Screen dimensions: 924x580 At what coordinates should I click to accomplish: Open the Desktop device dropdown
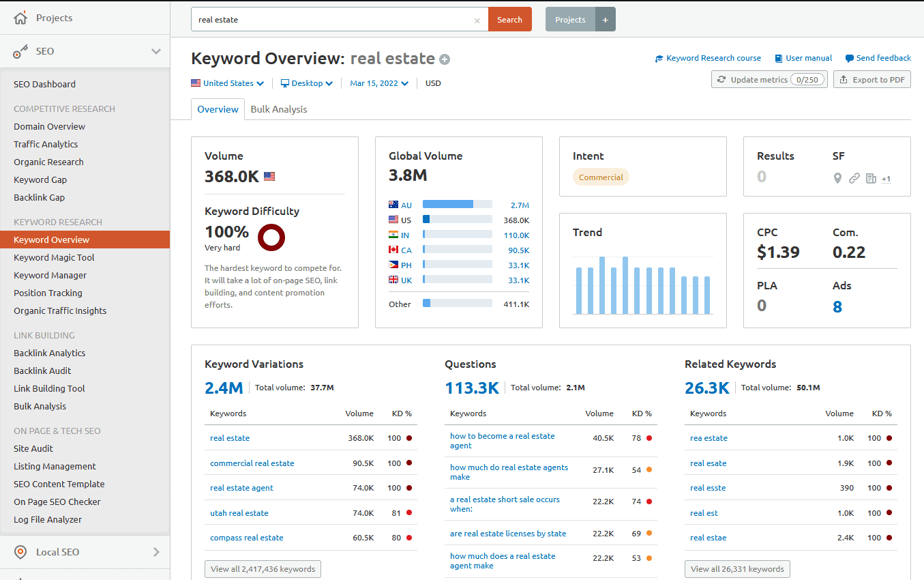tap(307, 83)
